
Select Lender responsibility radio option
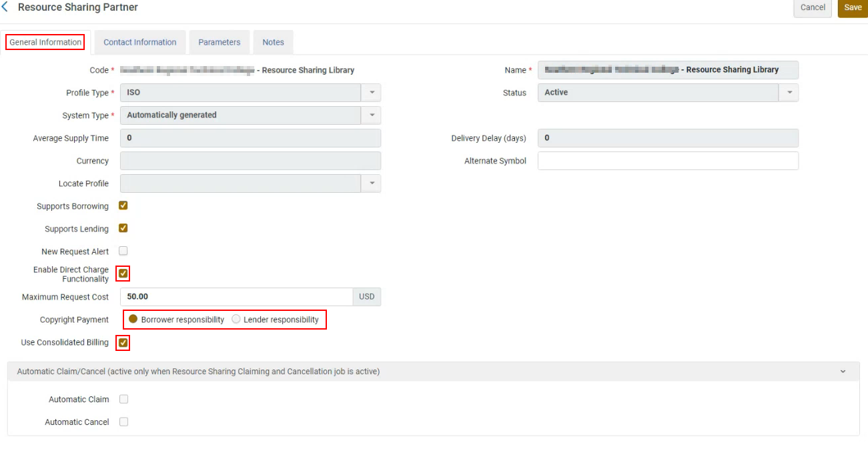click(x=236, y=320)
